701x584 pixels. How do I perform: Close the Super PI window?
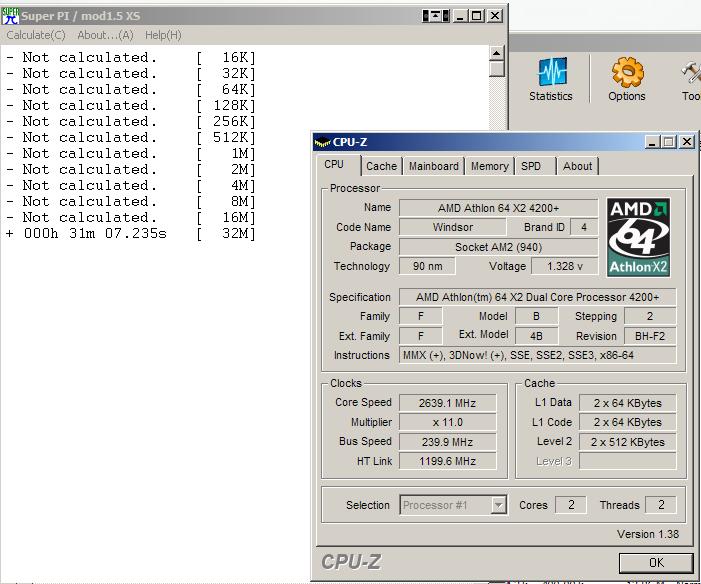(495, 16)
